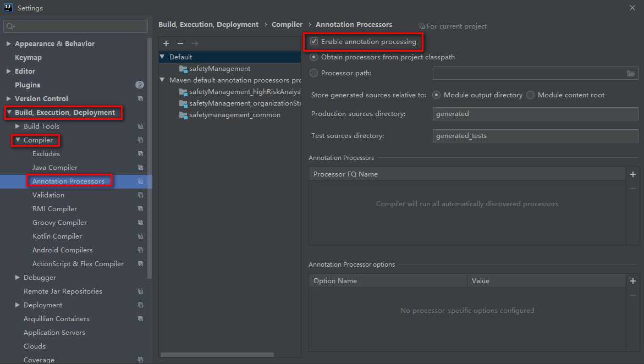
Task: Expand the Editor settings section
Action: (9, 71)
